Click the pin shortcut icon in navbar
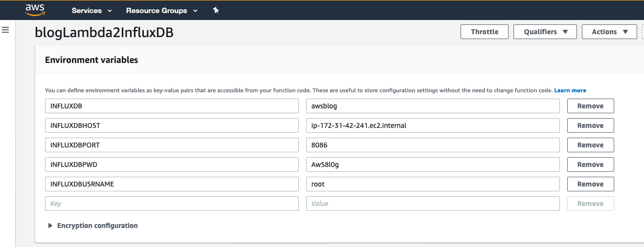644x247 pixels. [x=216, y=10]
